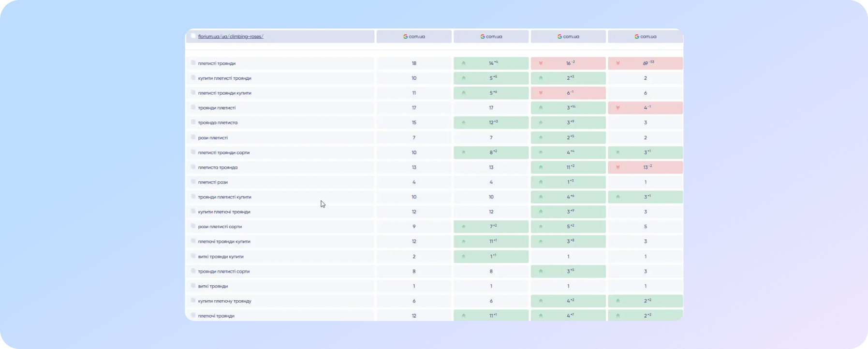Screen dimensions: 868x349
Task: Select the "купити плетючі троянди" row checkbox
Action: [193, 211]
